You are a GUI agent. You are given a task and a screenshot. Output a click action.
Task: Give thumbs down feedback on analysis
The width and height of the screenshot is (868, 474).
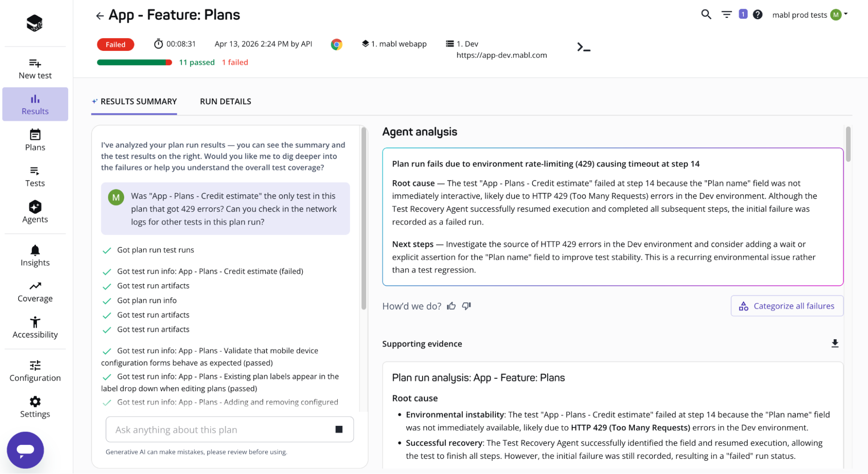click(x=466, y=306)
